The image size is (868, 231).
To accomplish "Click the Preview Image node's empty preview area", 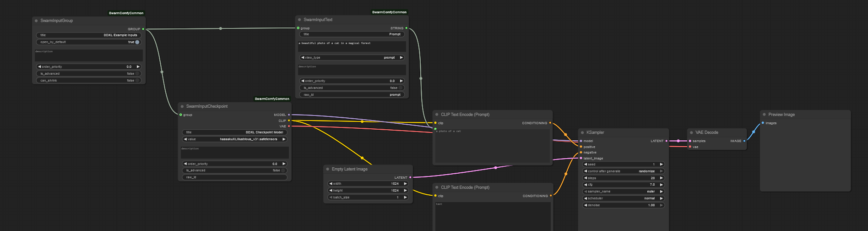I will (805, 158).
